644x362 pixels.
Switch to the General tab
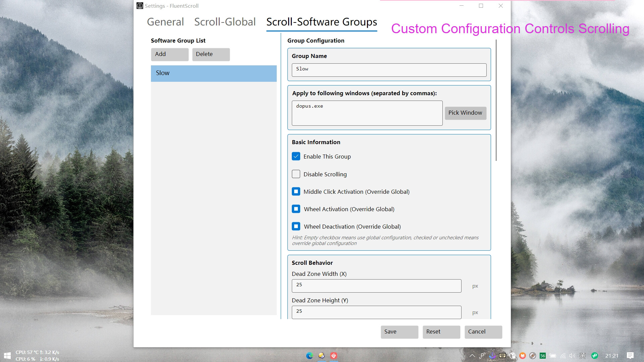[x=165, y=22]
